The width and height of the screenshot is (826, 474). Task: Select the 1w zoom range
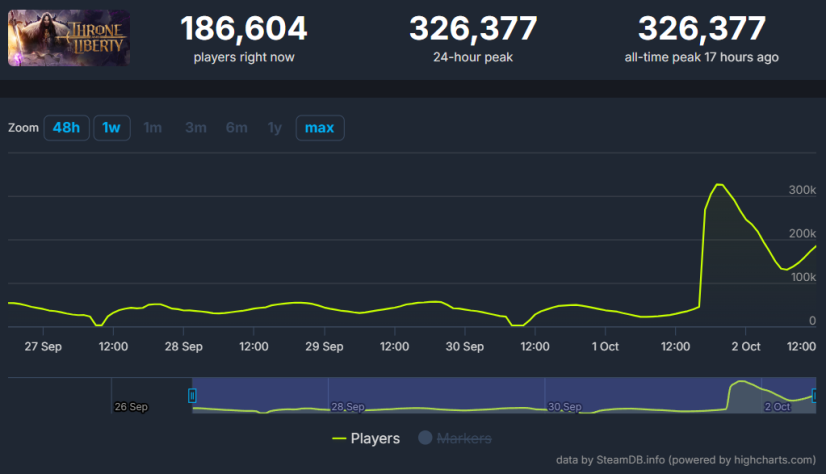pyautogui.click(x=112, y=128)
